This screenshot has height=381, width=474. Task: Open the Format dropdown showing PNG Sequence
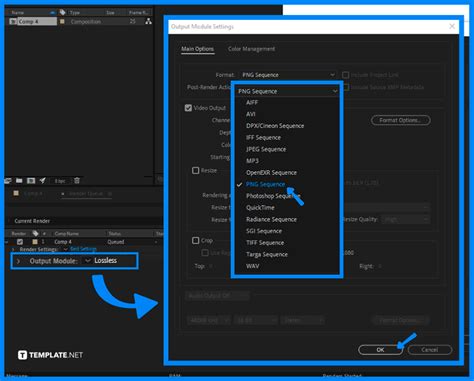288,75
